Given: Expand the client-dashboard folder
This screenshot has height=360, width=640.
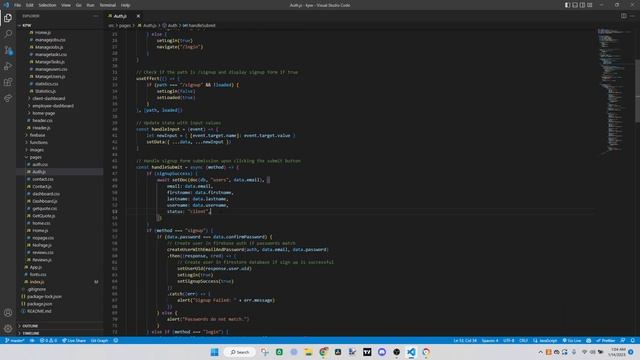Looking at the screenshot, I should [x=48, y=98].
